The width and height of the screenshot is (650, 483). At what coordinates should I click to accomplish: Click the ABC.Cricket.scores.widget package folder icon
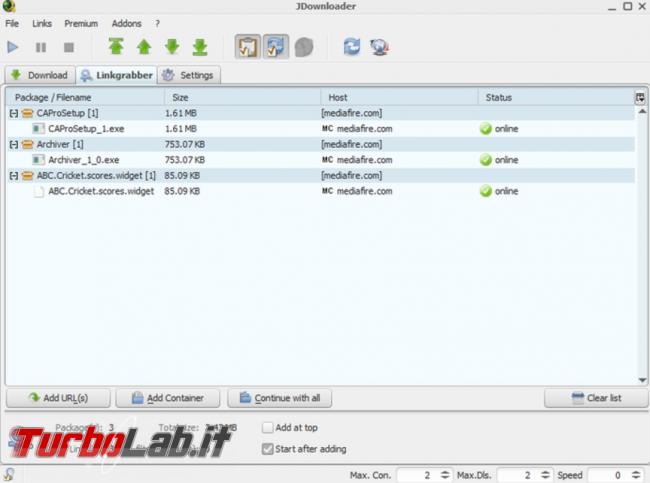tap(27, 176)
